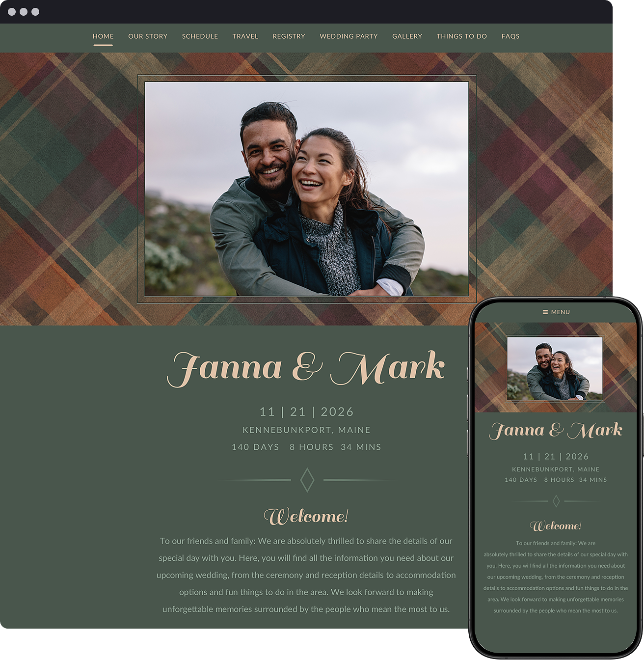This screenshot has width=644, height=660.
Task: Open the FAQs page
Action: [x=510, y=36]
